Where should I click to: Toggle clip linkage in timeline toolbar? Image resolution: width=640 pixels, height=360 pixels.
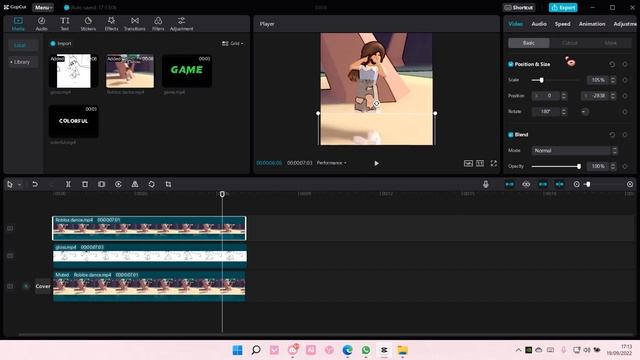tap(560, 184)
